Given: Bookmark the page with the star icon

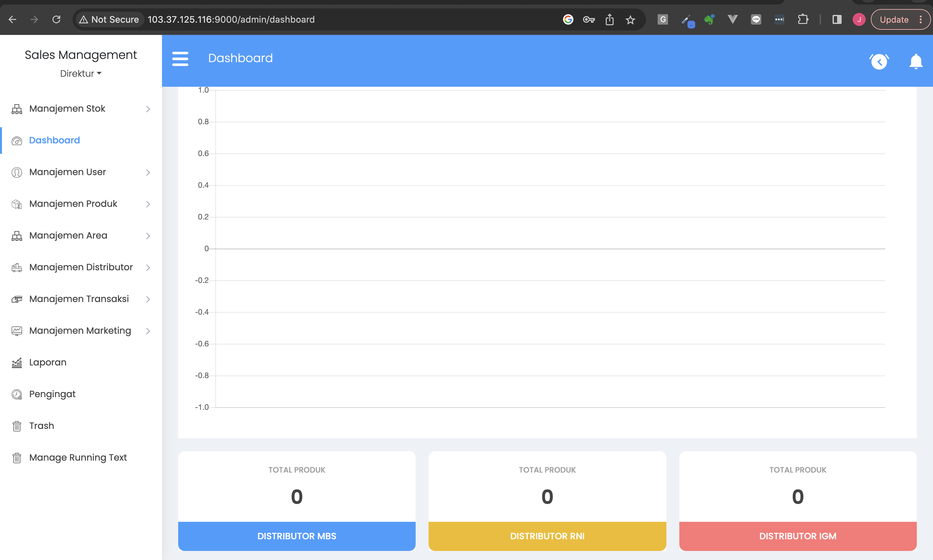Looking at the screenshot, I should pos(630,20).
